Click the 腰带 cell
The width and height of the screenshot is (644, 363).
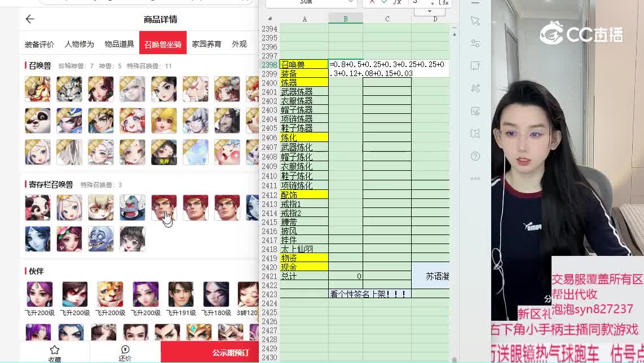(304, 222)
